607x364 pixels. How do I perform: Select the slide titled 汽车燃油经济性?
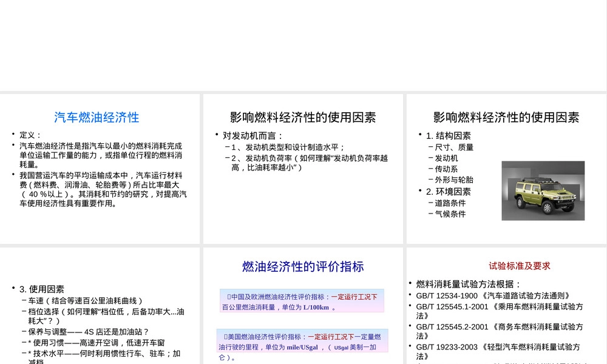click(x=100, y=169)
